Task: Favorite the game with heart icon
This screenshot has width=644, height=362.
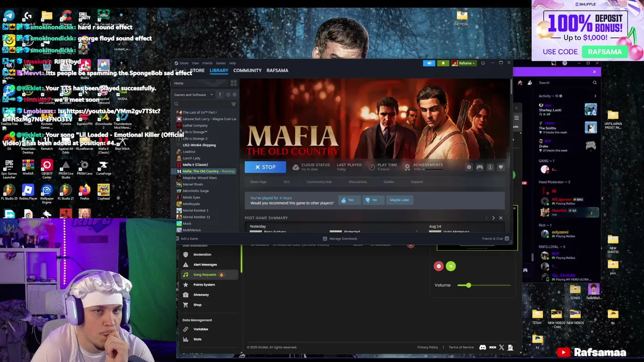Action: (501, 167)
